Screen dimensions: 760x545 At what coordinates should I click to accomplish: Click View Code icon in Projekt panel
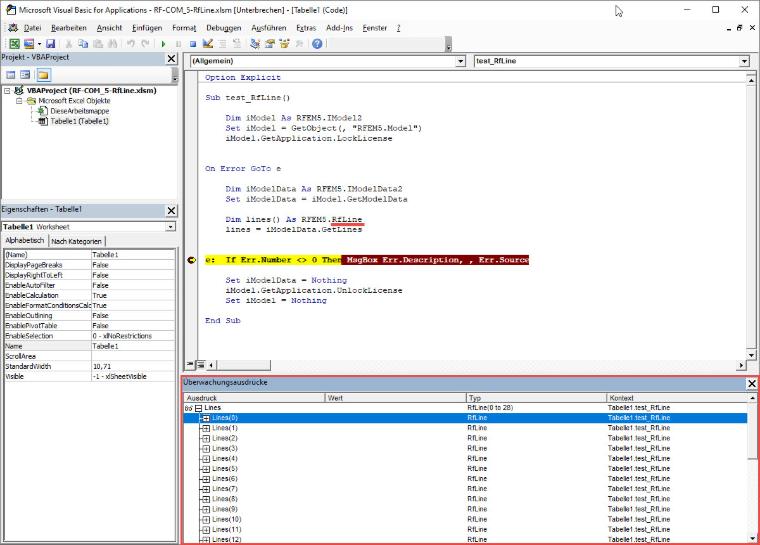click(x=11, y=75)
